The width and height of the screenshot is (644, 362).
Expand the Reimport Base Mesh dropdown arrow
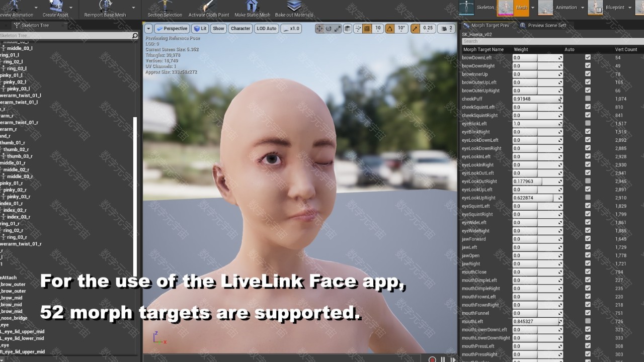pyautogui.click(x=133, y=8)
